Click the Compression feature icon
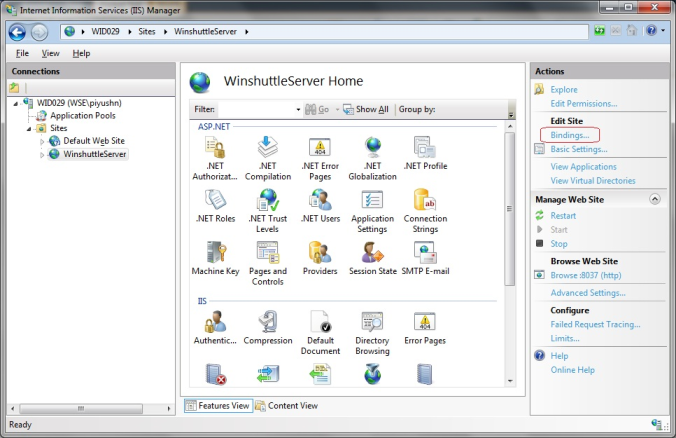This screenshot has width=676, height=438. (x=268, y=327)
